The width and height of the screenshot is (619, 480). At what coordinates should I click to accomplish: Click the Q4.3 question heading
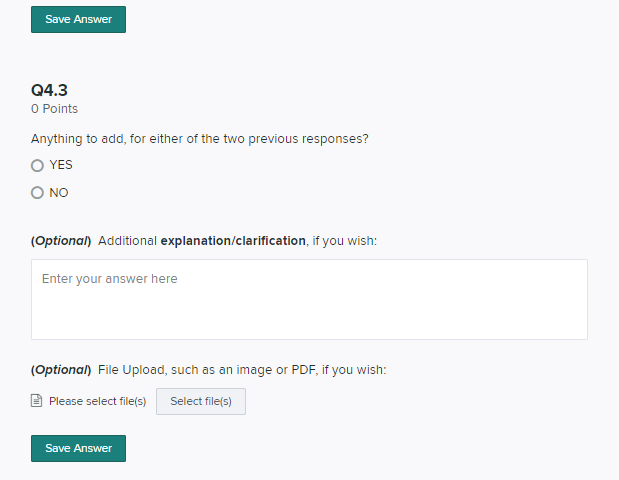49,90
